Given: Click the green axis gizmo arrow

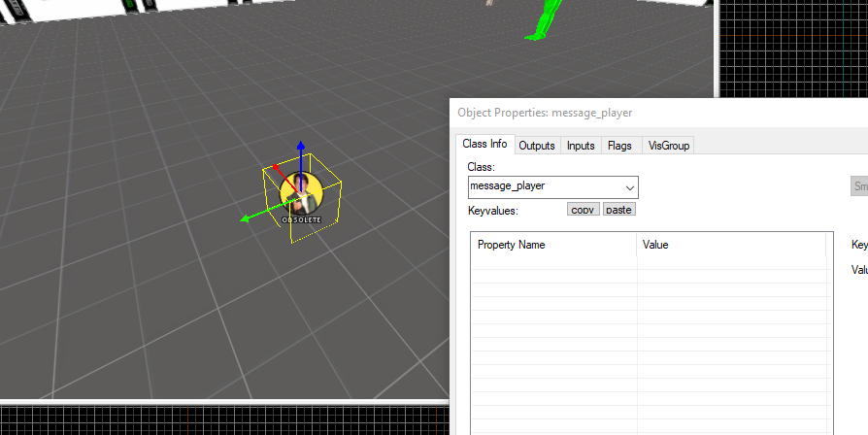Looking at the screenshot, I should [x=254, y=216].
